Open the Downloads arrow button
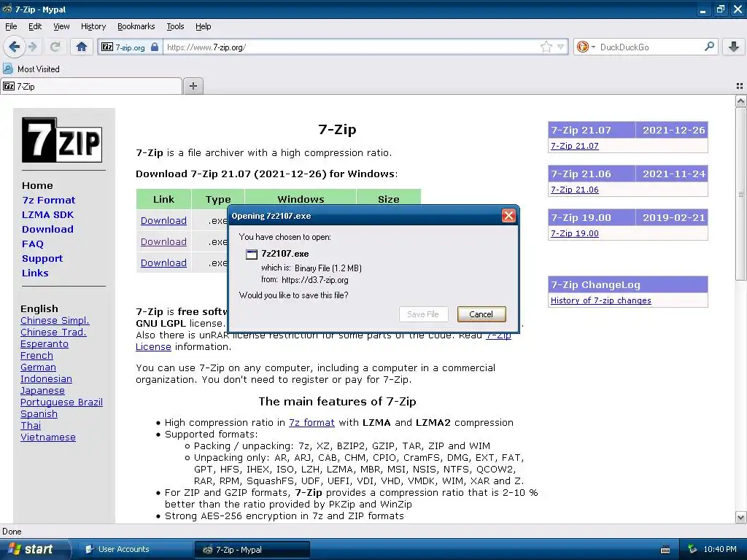Viewport: 747px width, 560px height. (734, 47)
